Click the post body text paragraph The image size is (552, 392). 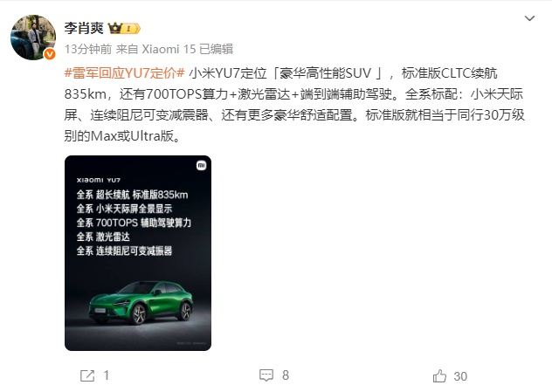click(294, 105)
